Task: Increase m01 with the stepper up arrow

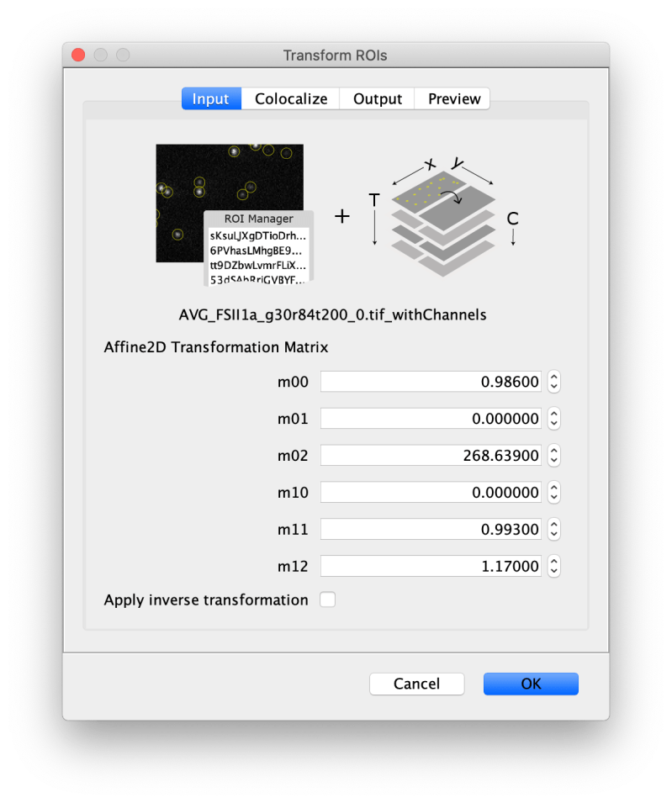Action: coord(553,414)
